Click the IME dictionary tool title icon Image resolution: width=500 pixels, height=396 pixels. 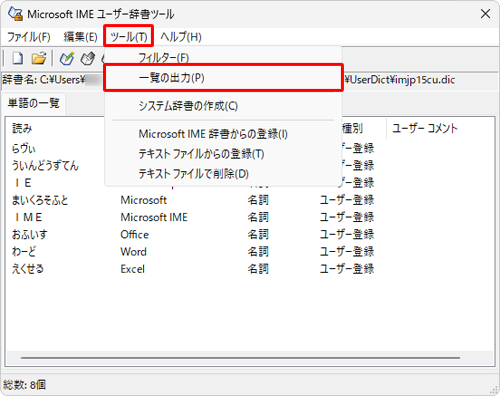(15, 14)
